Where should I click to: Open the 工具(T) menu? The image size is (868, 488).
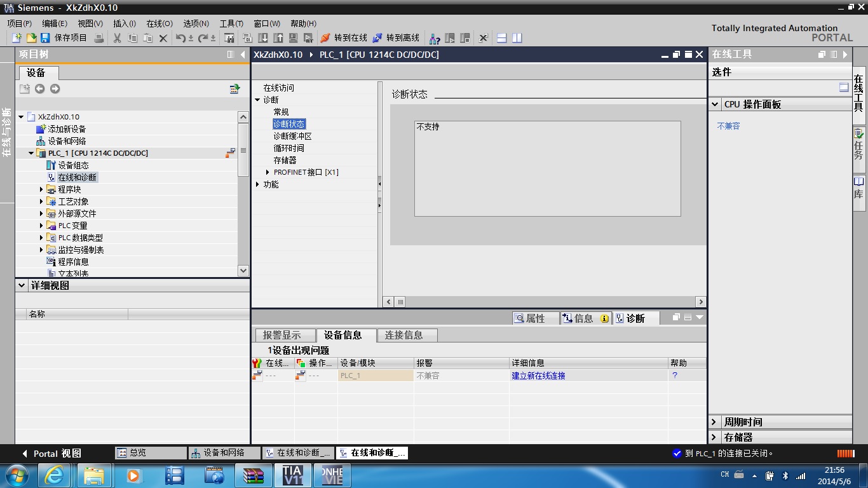point(231,24)
